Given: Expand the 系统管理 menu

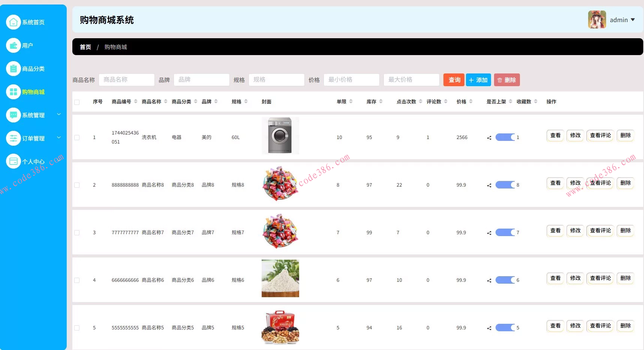Looking at the screenshot, I should click(34, 115).
